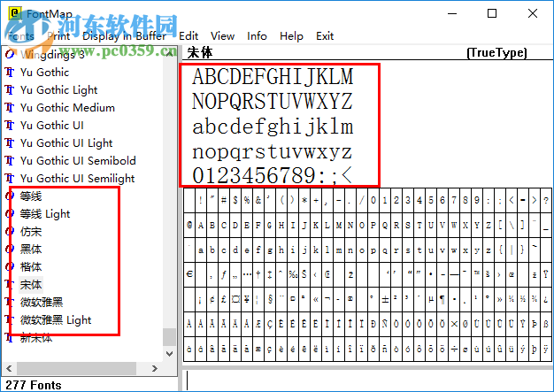Click the FontMap application icon in title bar
Viewport: 554px width, 392px height.
coord(15,14)
